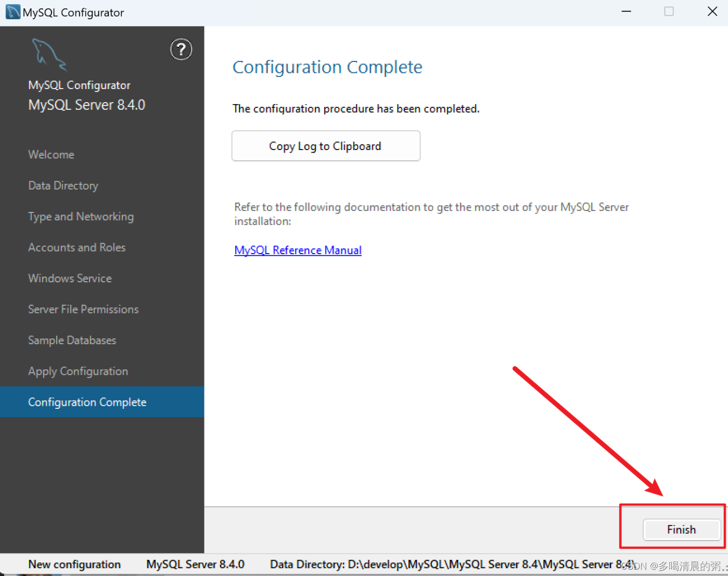The height and width of the screenshot is (576, 728).
Task: Click the 'MySQL Configurator' window title text
Action: (73, 12)
